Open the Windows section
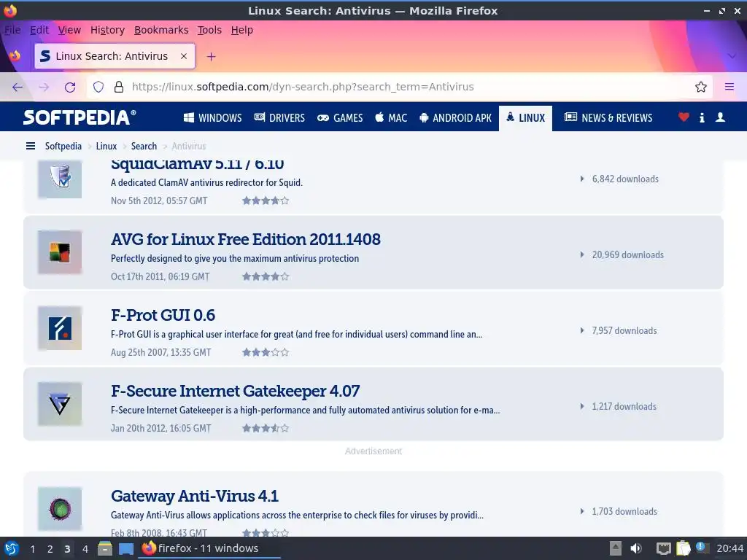The height and width of the screenshot is (560, 747). [x=212, y=117]
